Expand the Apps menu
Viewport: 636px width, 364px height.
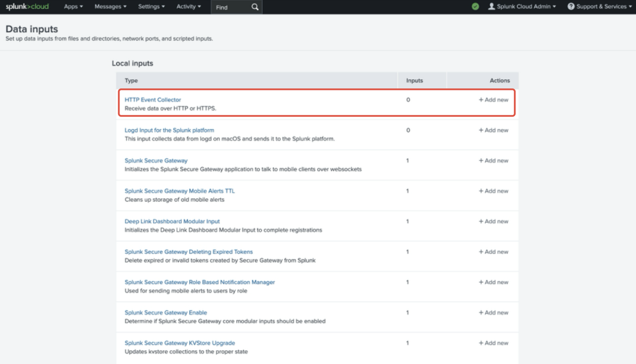click(73, 6)
